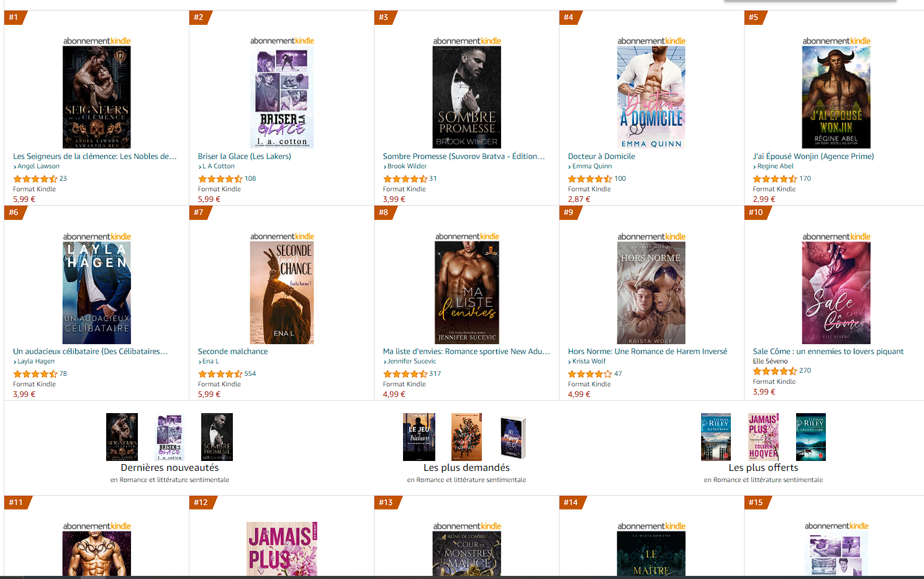Click the Sombre Promesse cover image
Image resolution: width=924 pixels, height=579 pixels.
[467, 97]
